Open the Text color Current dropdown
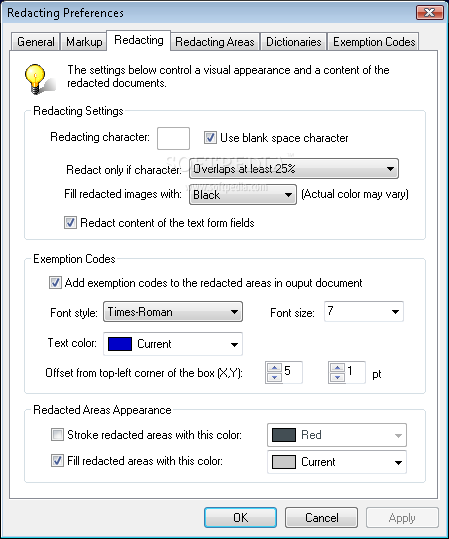The image size is (449, 539). pos(173,344)
